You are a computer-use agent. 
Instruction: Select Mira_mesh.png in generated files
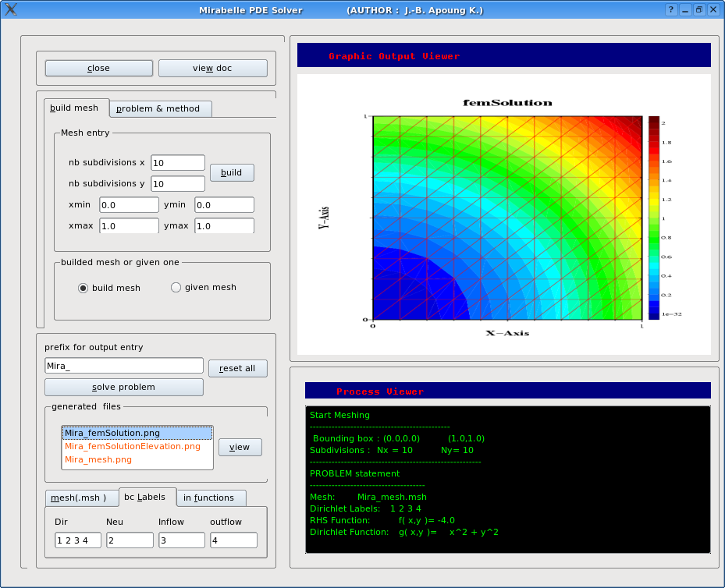tap(98, 459)
